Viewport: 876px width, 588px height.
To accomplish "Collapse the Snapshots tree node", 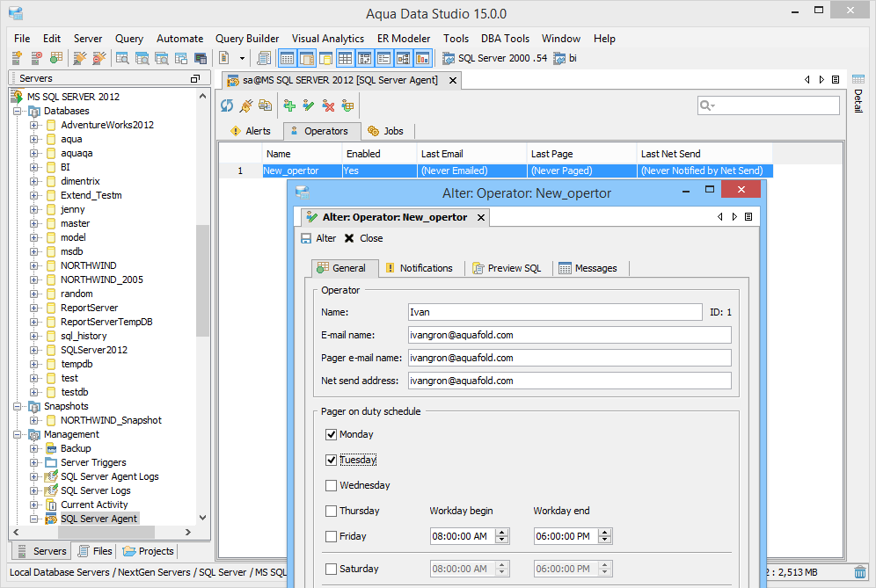I will [18, 407].
